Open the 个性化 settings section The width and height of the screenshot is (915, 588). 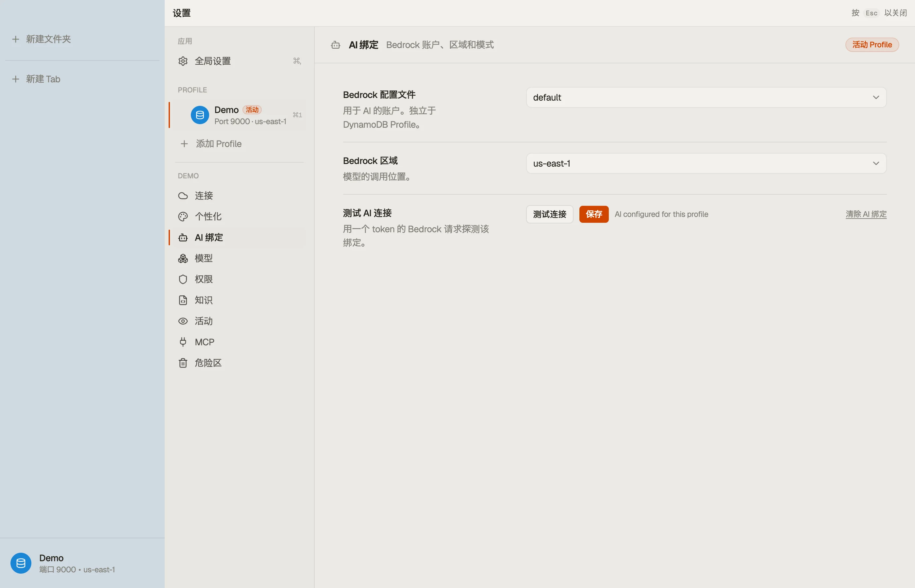240,217
